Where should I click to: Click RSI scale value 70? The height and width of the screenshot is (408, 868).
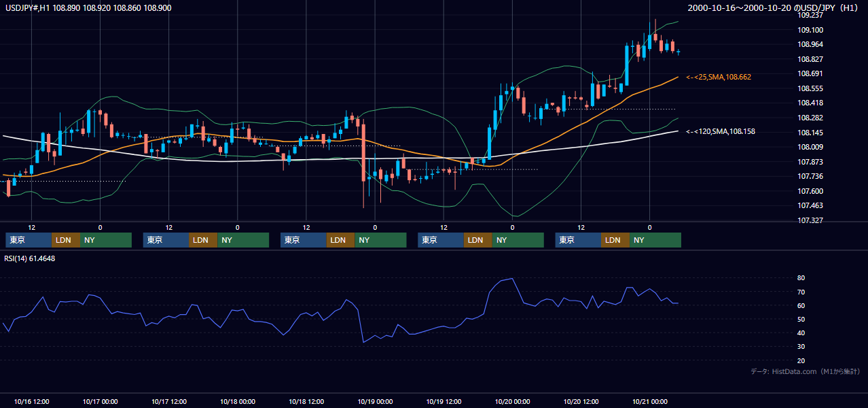pyautogui.click(x=801, y=292)
